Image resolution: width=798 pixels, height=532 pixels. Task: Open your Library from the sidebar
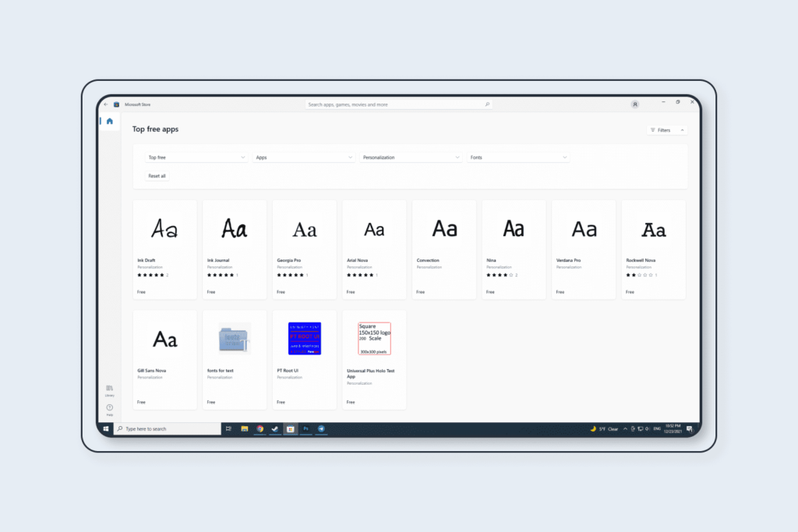click(x=109, y=387)
